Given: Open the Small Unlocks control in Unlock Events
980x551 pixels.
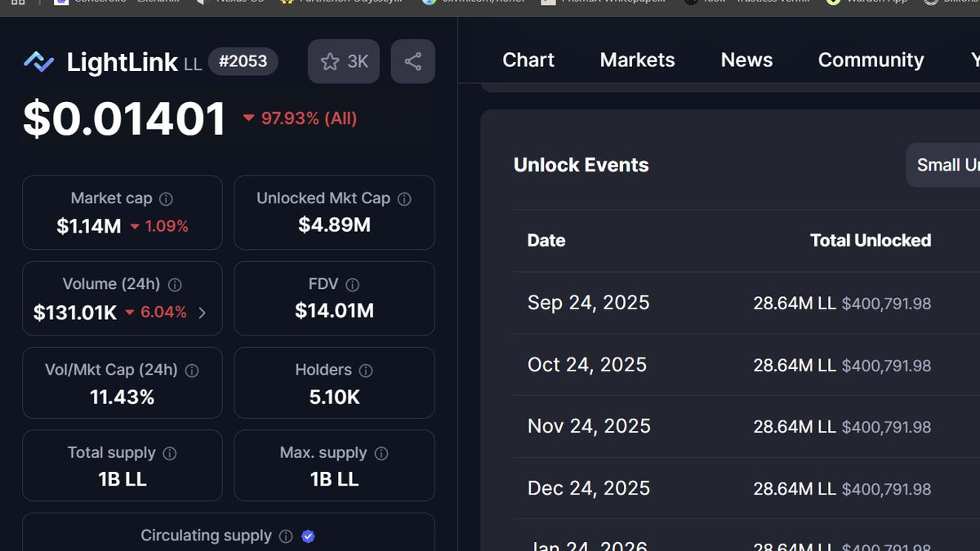Looking at the screenshot, I should tap(943, 165).
